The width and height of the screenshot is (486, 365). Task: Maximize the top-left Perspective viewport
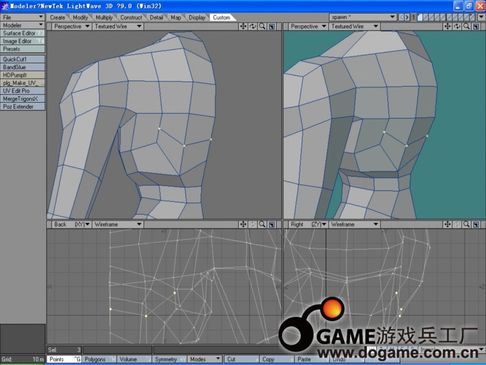272,26
